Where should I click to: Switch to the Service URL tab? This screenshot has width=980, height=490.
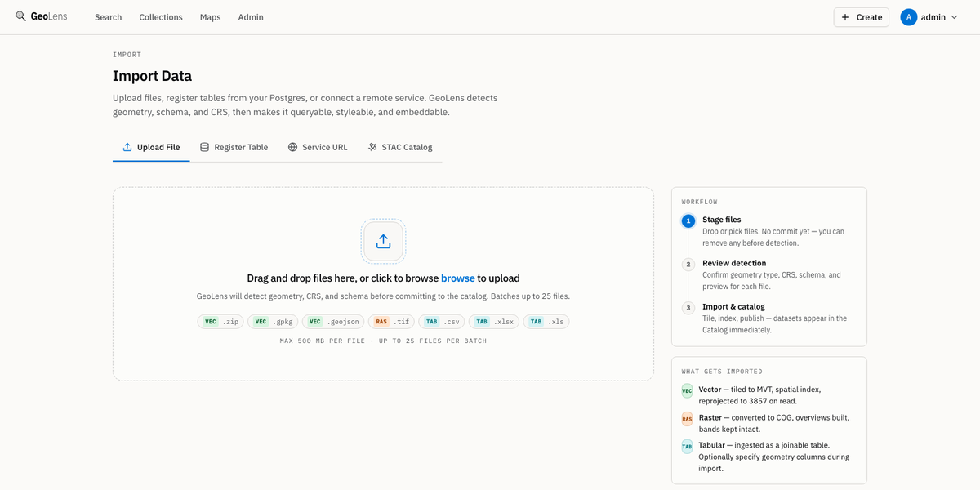coord(318,147)
